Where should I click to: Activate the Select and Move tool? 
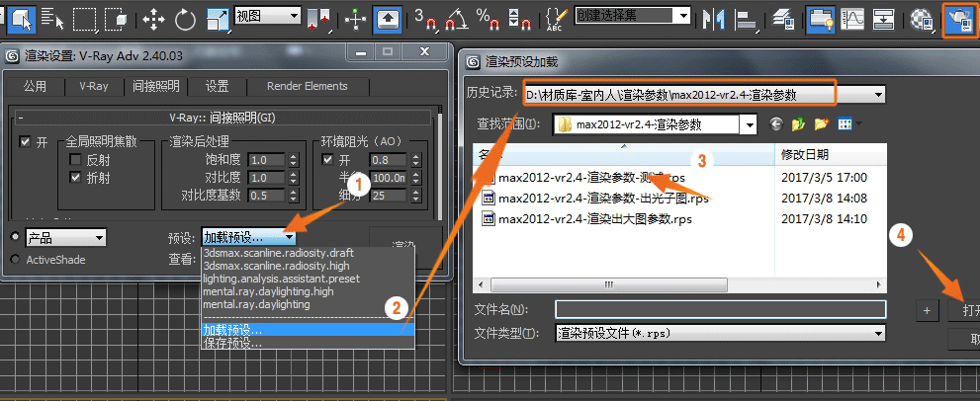[153, 20]
